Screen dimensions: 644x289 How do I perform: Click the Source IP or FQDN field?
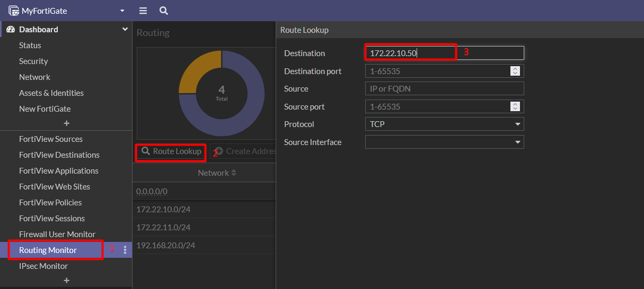[x=444, y=89]
